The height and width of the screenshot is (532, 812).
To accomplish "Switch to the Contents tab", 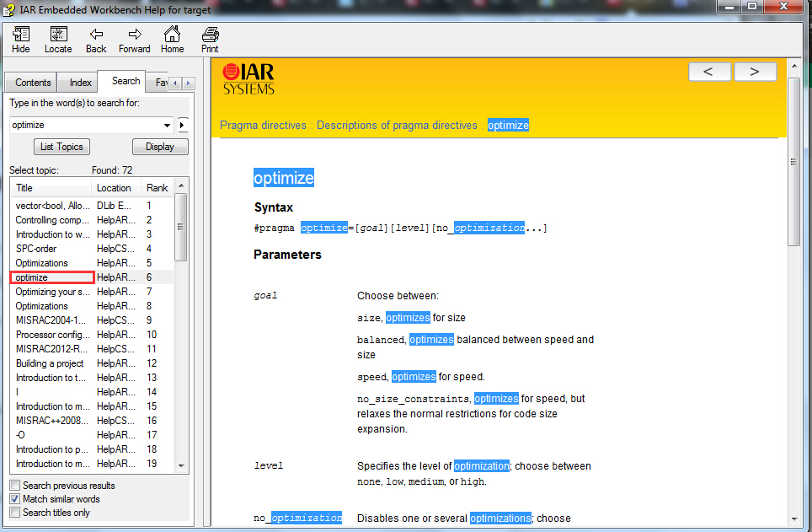I will 33,83.
